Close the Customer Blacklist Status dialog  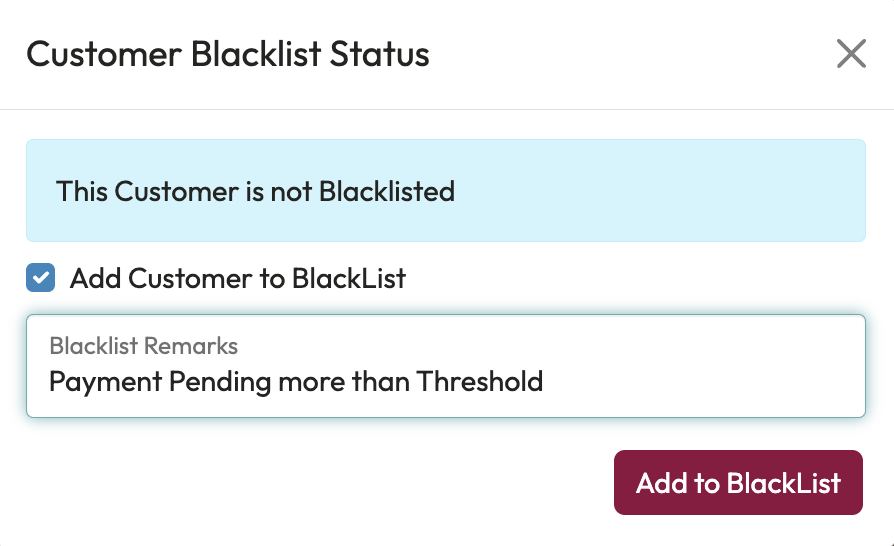tap(851, 54)
